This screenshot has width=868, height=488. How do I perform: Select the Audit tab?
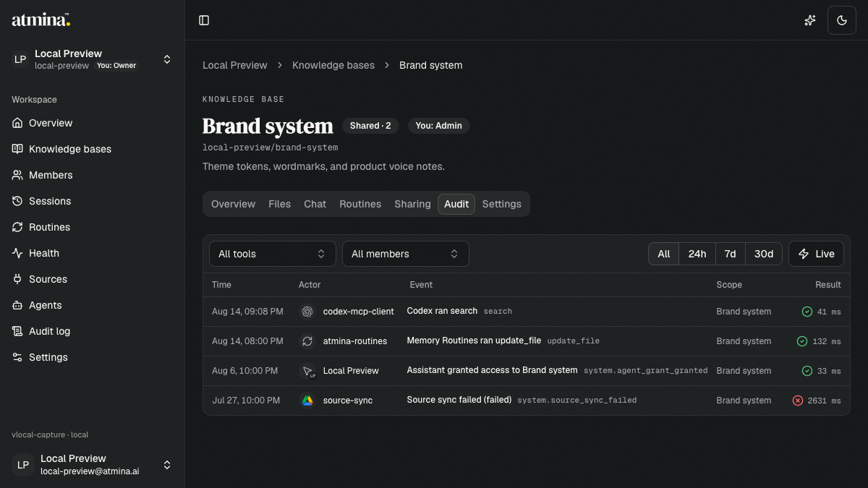tap(456, 204)
